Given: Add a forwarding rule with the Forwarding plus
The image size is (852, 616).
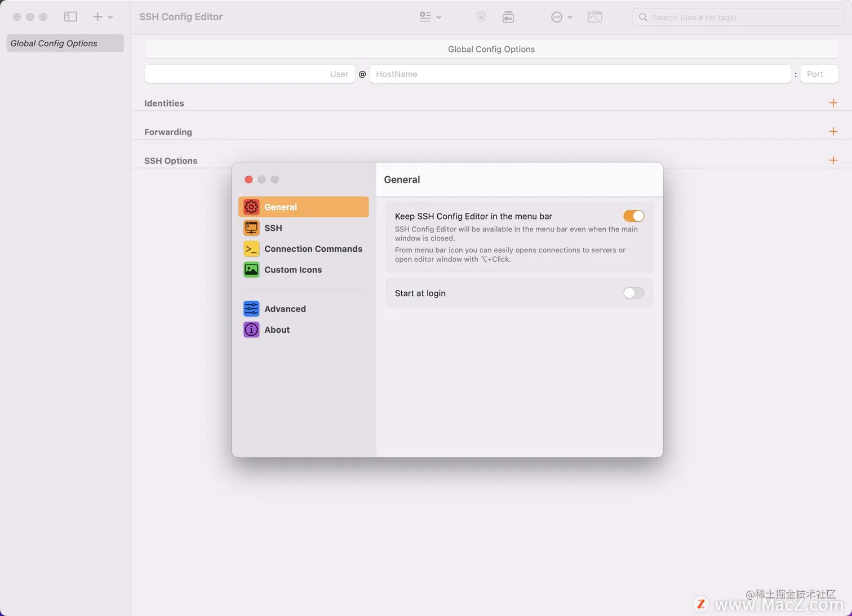Looking at the screenshot, I should click(833, 132).
